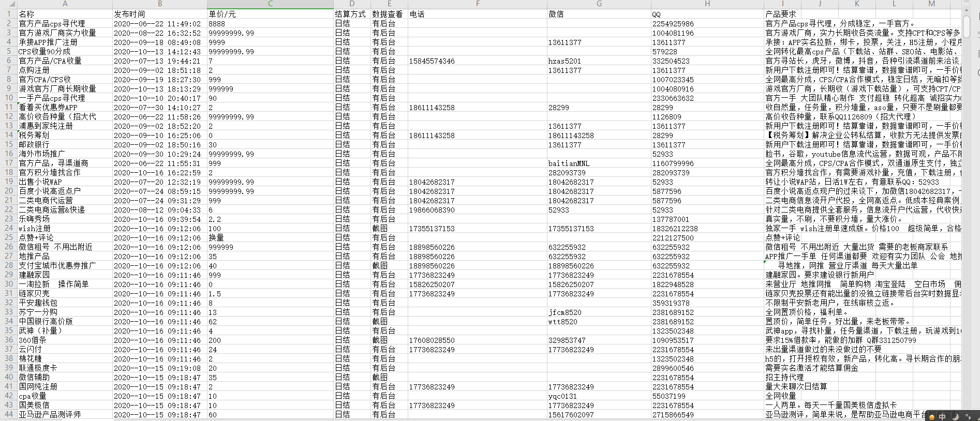Click the header cell 电话
This screenshot has height=421, width=980.
pos(478,14)
